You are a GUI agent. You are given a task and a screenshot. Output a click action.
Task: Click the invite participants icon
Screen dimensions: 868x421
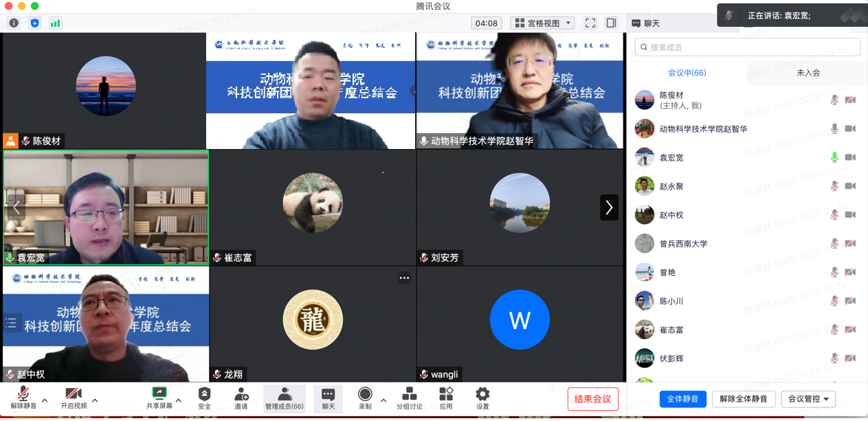click(x=241, y=394)
